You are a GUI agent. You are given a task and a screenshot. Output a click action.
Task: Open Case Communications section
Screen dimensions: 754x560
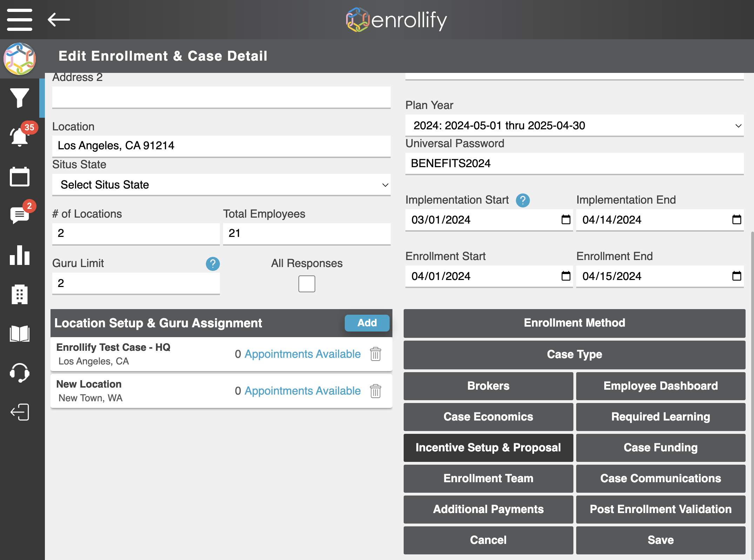[x=660, y=478]
